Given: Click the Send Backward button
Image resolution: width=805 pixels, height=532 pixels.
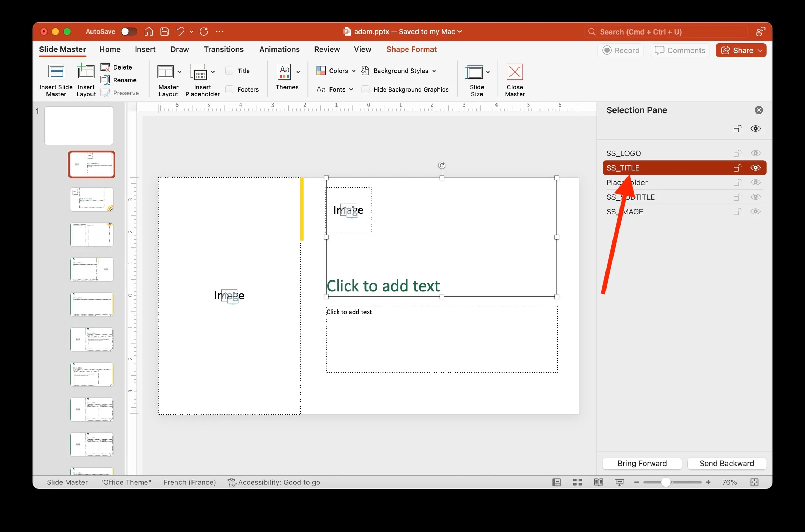Looking at the screenshot, I should coord(726,463).
